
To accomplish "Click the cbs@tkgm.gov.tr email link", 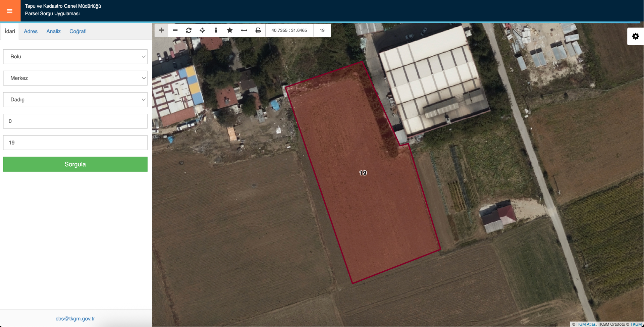I will [75, 319].
